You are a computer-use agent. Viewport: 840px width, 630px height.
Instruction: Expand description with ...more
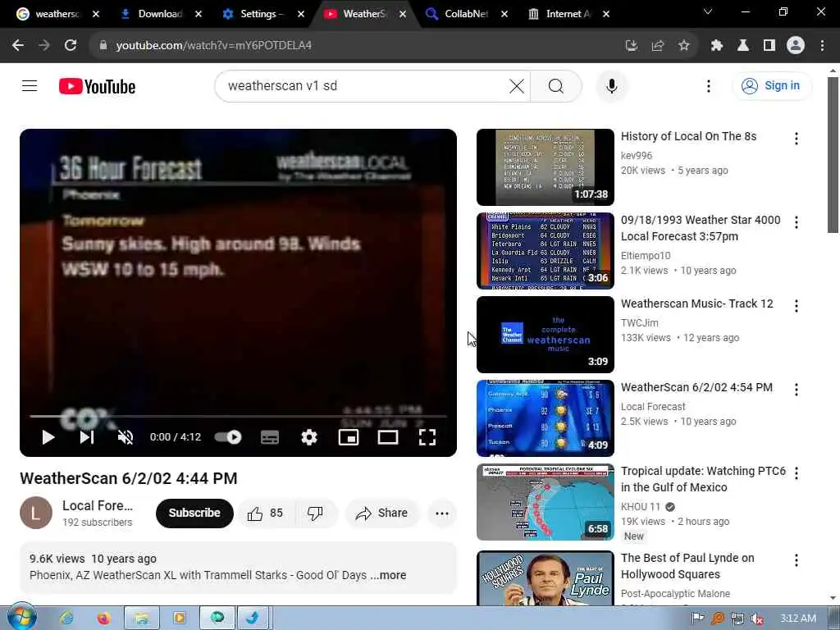tap(388, 575)
